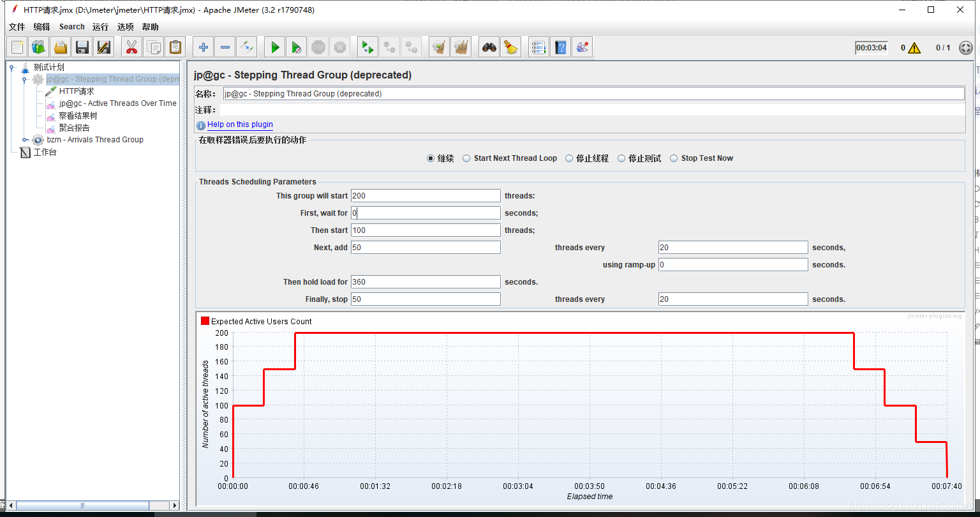Viewport: 980px width, 517px height.
Task: Select Start Next Thread Loop radio
Action: click(x=467, y=158)
